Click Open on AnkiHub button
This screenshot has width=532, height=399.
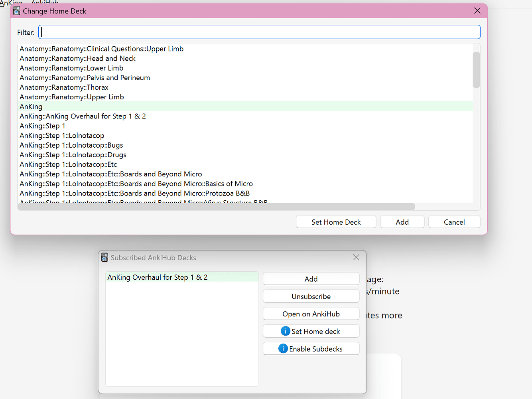click(311, 314)
